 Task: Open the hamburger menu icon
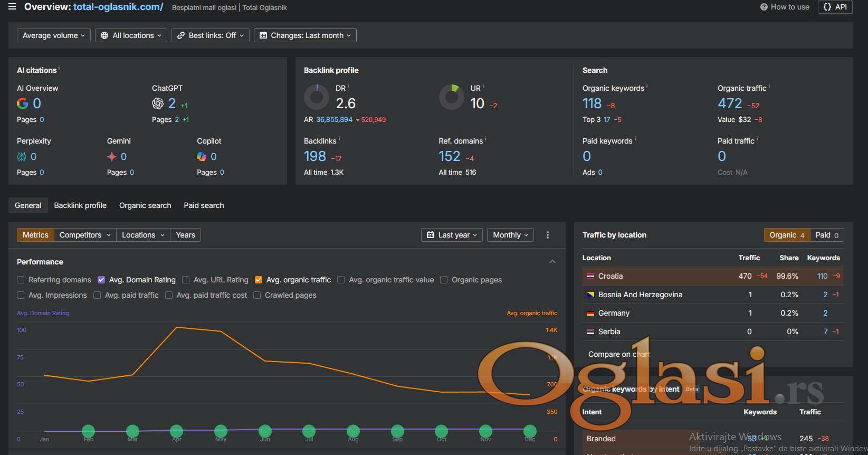click(12, 7)
